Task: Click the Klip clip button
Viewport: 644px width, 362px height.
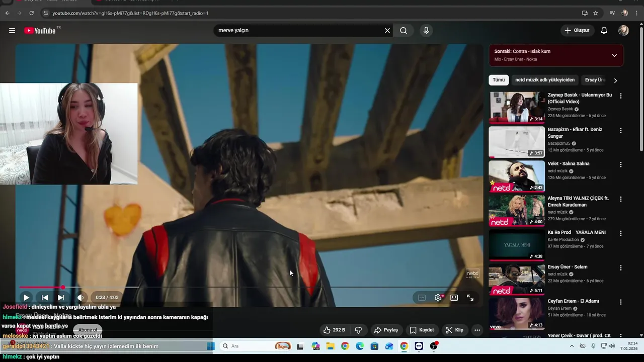Action: click(x=454, y=330)
